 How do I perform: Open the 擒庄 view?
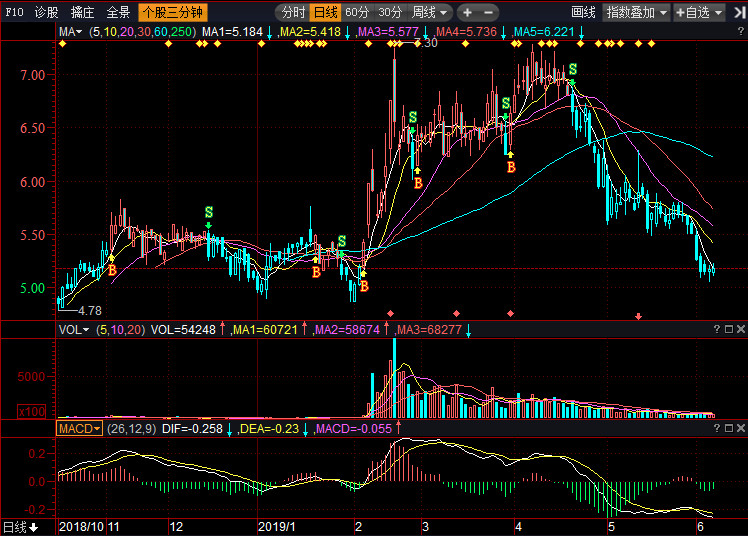(x=82, y=12)
